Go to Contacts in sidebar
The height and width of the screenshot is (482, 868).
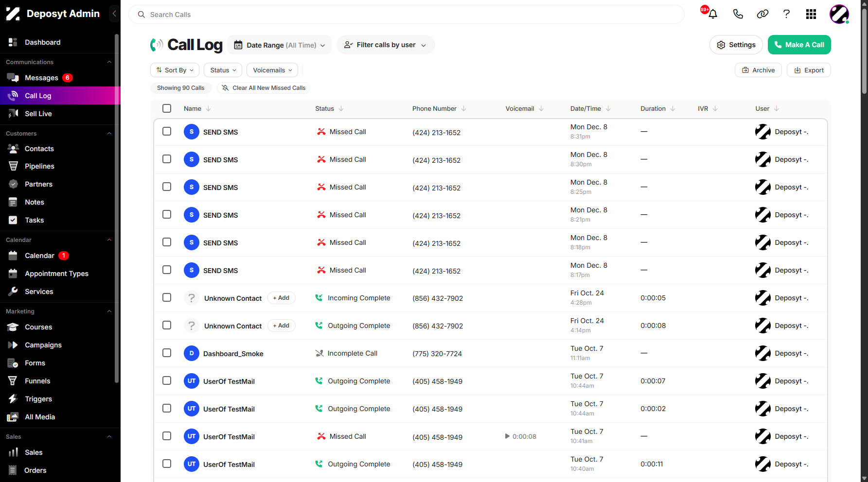[x=39, y=149]
